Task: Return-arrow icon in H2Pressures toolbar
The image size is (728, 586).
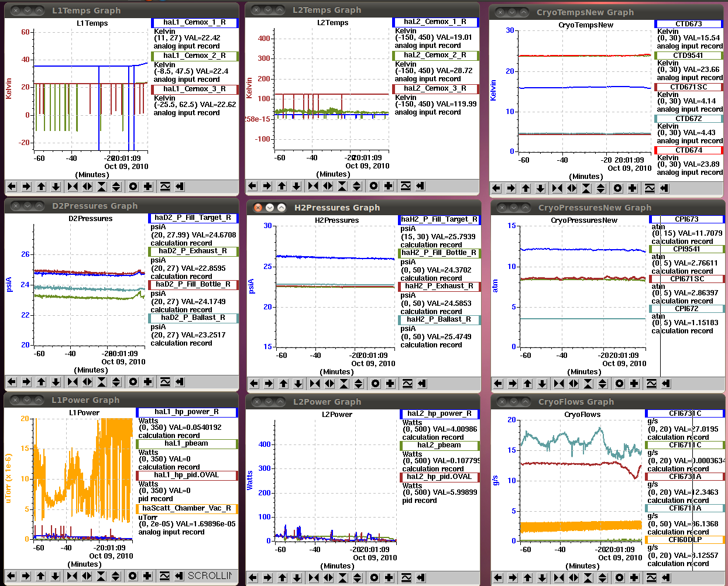Action: coord(422,384)
